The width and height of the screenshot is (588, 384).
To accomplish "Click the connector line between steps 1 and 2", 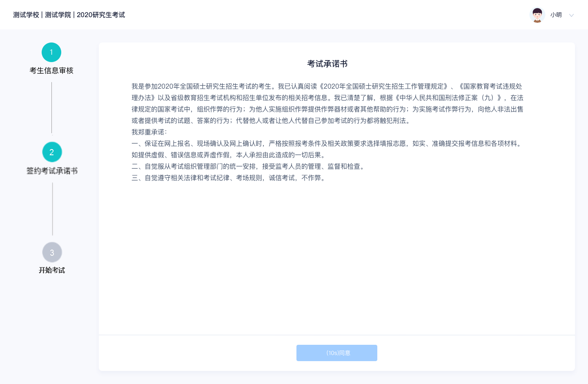I will (x=52, y=108).
